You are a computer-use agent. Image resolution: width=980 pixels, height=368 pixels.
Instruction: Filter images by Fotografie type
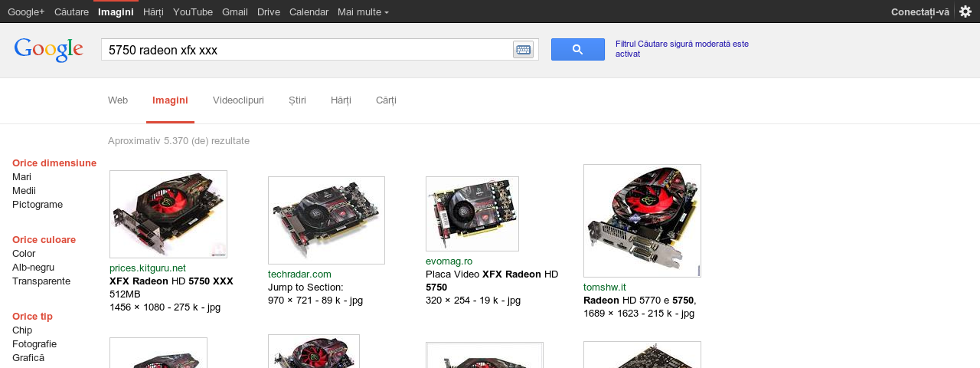click(x=34, y=344)
